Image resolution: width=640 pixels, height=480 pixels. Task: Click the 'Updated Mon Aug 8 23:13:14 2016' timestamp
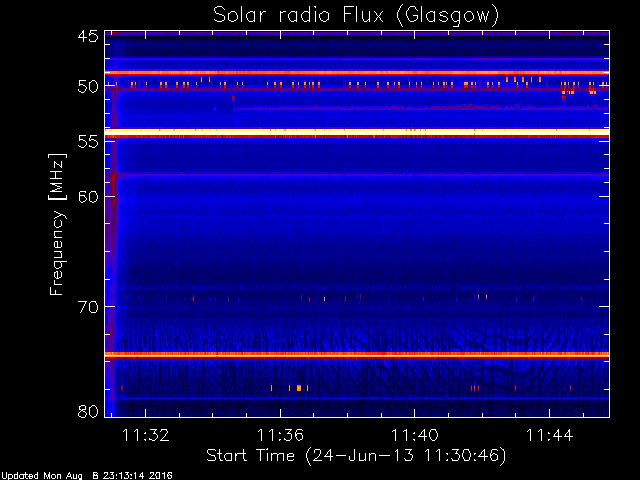[87, 476]
